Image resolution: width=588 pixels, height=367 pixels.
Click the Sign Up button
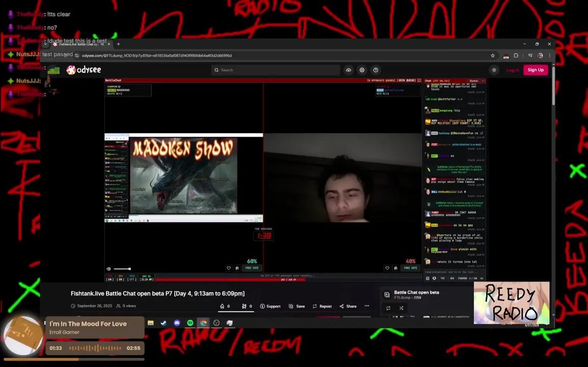[536, 70]
